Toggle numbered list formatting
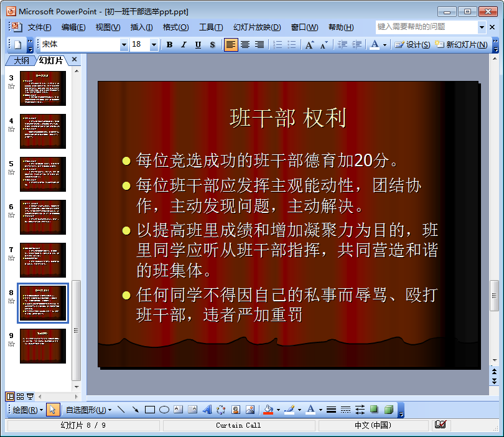This screenshot has height=437, width=504. pyautogui.click(x=277, y=45)
